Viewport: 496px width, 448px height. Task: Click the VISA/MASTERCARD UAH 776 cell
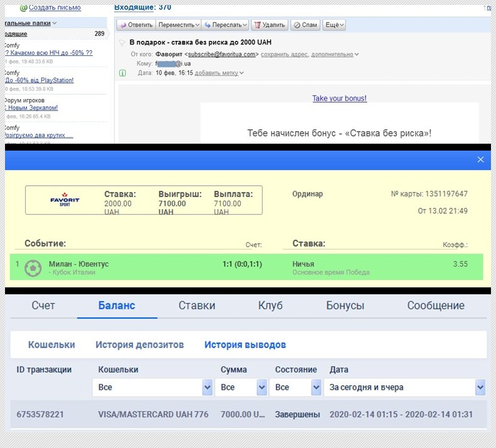153,414
